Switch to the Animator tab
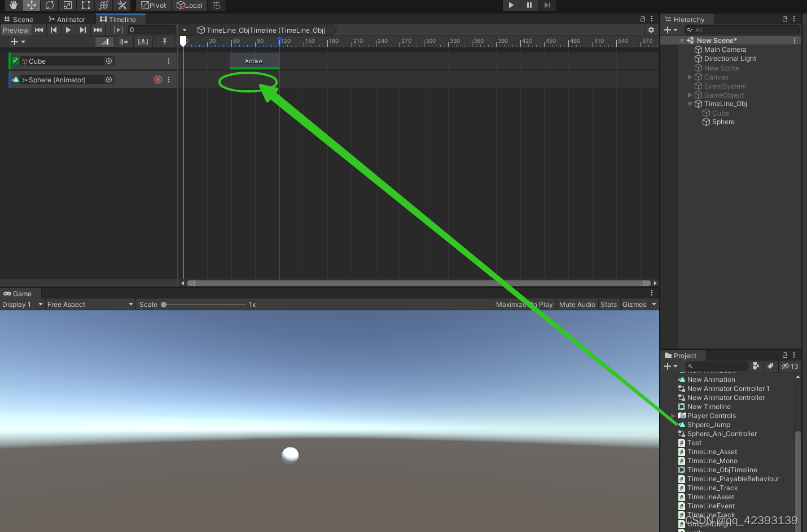The width and height of the screenshot is (807, 532). [x=67, y=19]
